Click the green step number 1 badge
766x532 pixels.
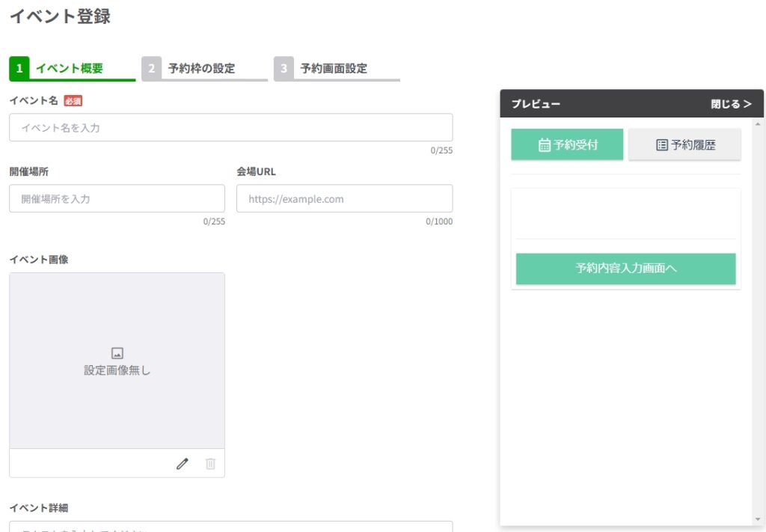tap(19, 69)
